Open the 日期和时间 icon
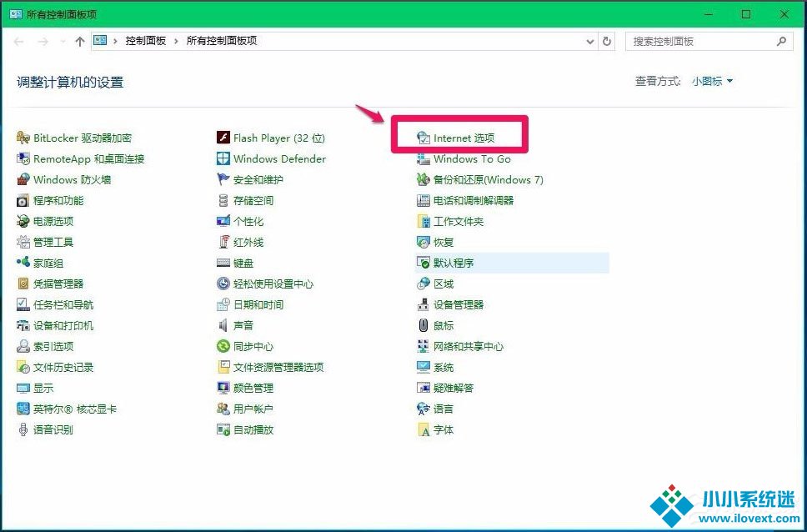 (x=223, y=304)
